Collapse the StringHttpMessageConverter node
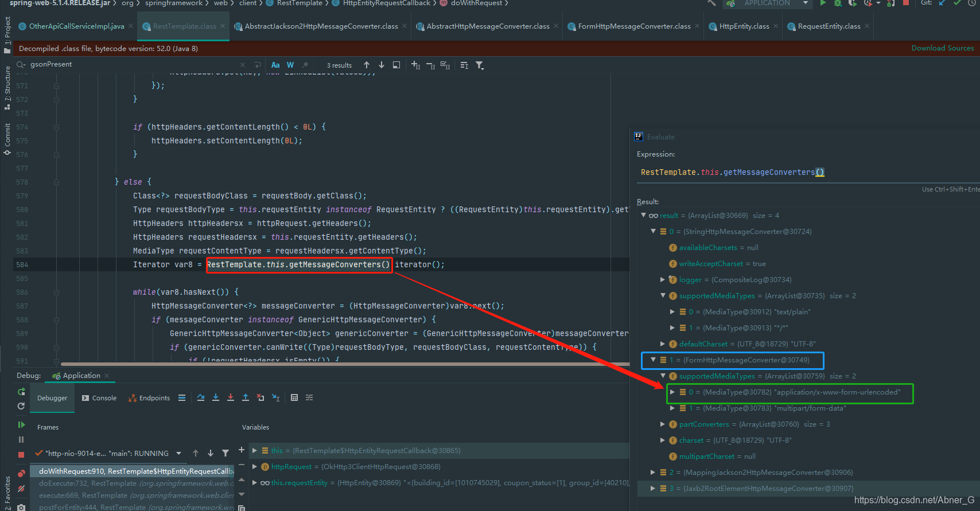Image resolution: width=980 pixels, height=511 pixels. pos(653,231)
